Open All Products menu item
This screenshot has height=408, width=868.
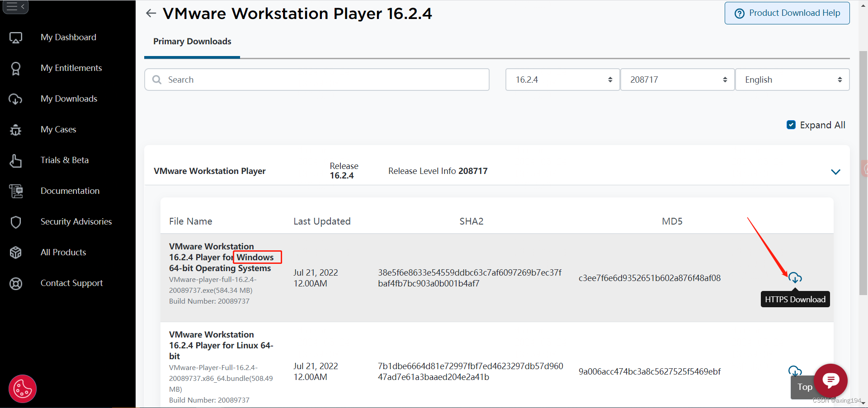tap(63, 253)
